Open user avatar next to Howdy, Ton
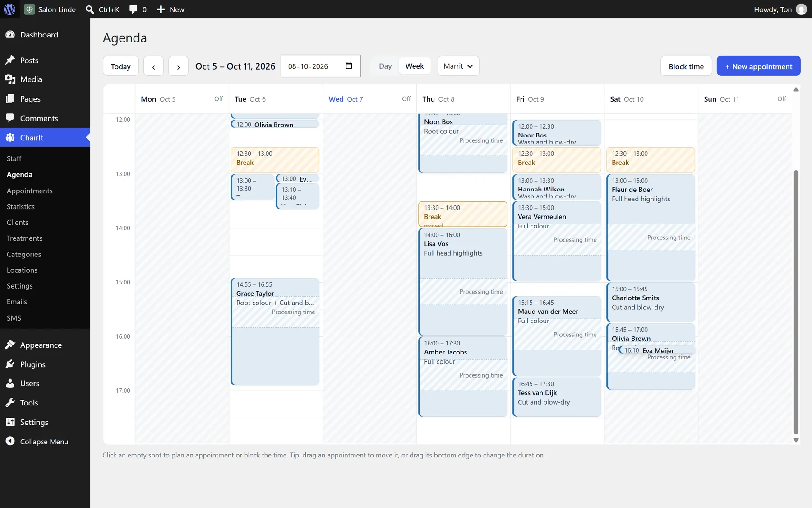Viewport: 812px width, 508px height. (x=801, y=9)
